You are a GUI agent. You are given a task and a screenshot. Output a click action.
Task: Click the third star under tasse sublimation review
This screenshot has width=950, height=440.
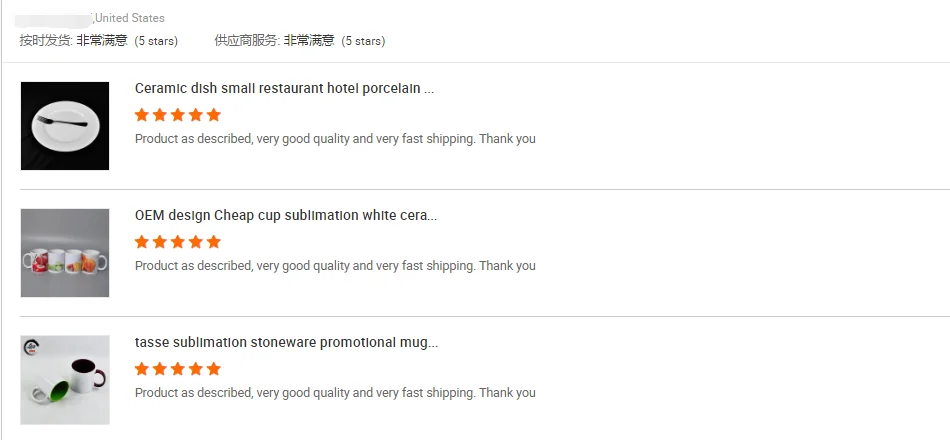point(178,369)
